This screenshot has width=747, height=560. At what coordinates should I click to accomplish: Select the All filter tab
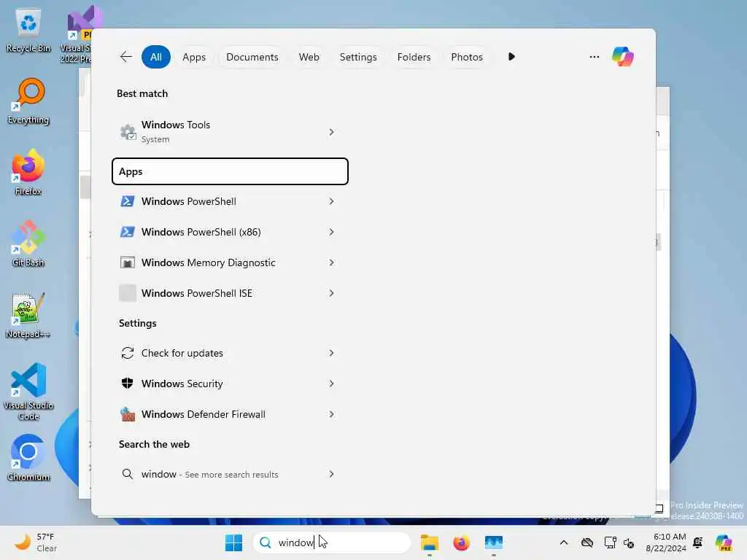[156, 57]
